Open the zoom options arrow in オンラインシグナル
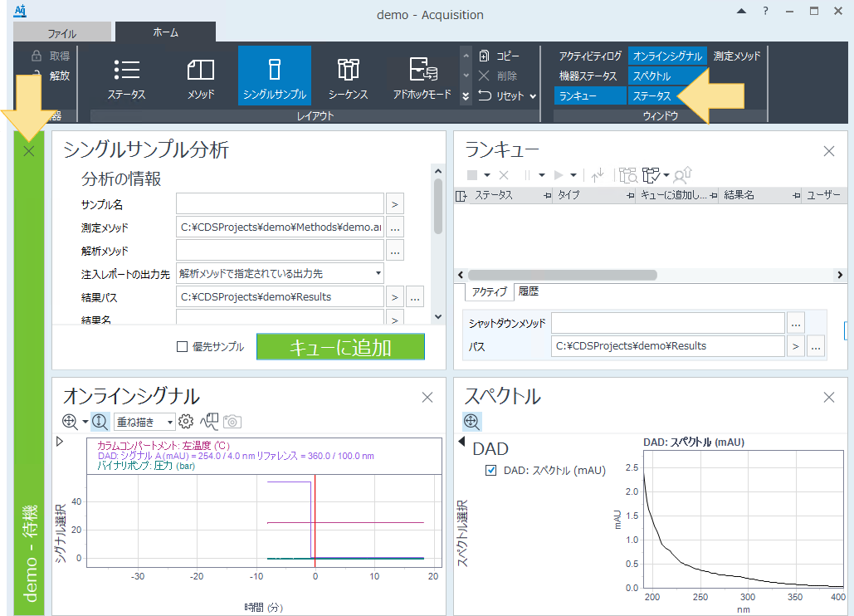The image size is (854, 616). tap(85, 422)
